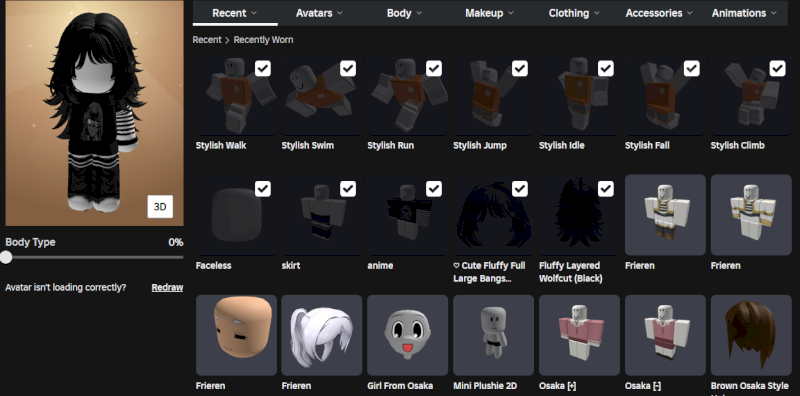Click the Body Type slider handle

pyautogui.click(x=6, y=257)
